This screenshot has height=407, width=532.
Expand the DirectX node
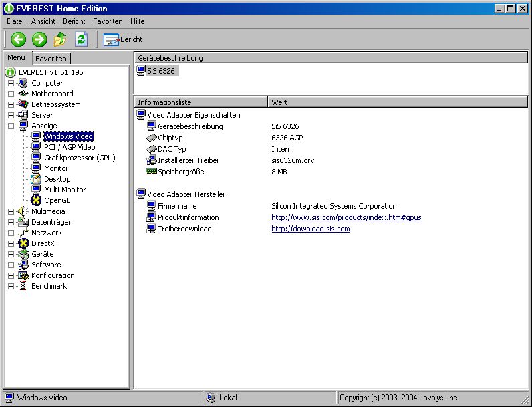click(11, 243)
